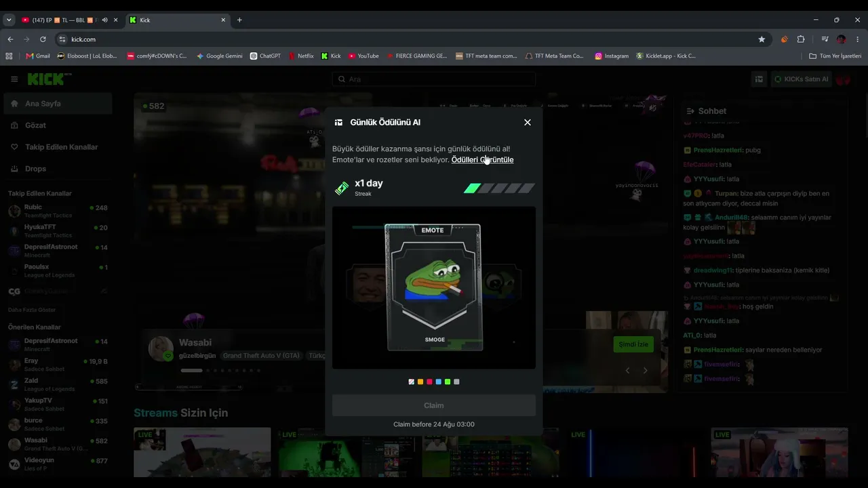Image resolution: width=868 pixels, height=488 pixels.
Task: Open a new browser tab
Action: pyautogui.click(x=239, y=20)
